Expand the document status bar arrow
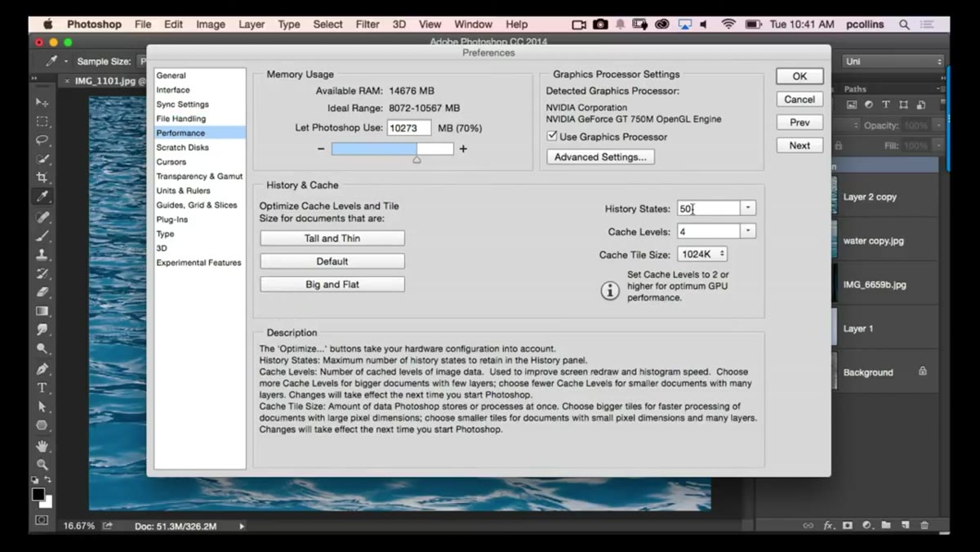 (x=241, y=527)
